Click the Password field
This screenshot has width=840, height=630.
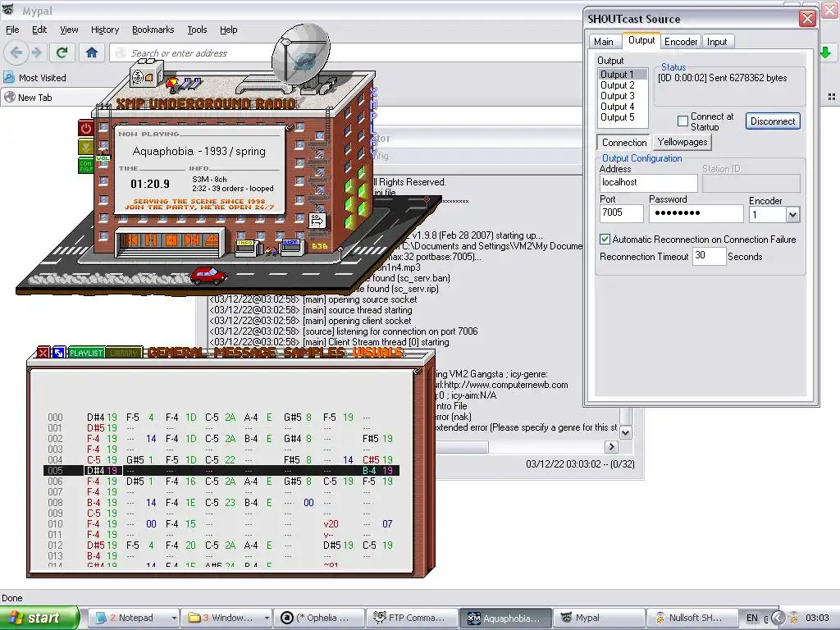tap(696, 213)
